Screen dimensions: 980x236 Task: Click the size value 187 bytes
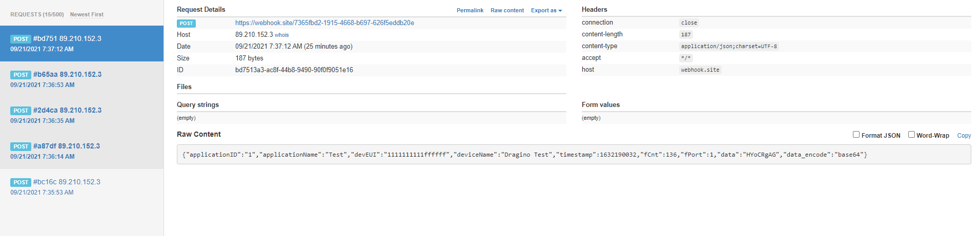(249, 58)
